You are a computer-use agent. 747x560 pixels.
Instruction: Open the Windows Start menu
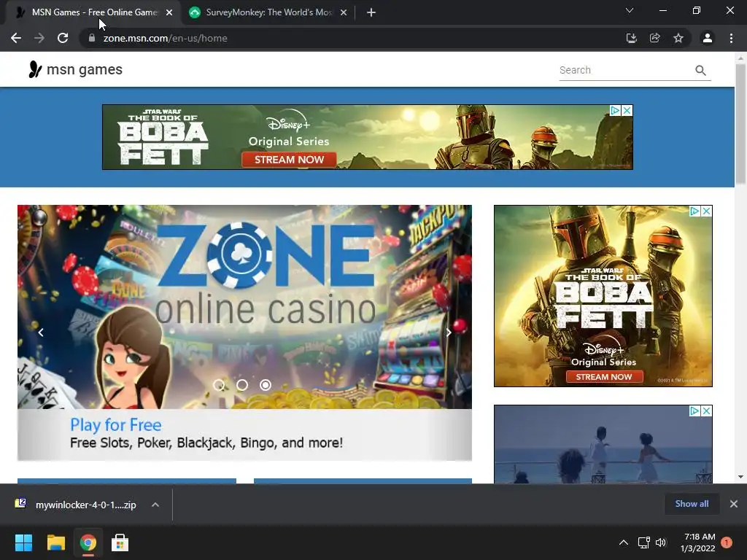click(23, 542)
